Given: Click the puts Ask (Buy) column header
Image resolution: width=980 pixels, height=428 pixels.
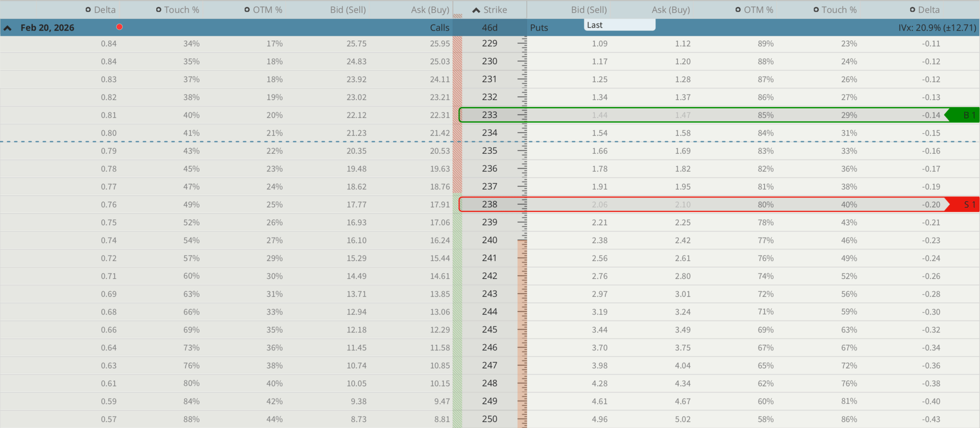Looking at the screenshot, I should [x=671, y=10].
